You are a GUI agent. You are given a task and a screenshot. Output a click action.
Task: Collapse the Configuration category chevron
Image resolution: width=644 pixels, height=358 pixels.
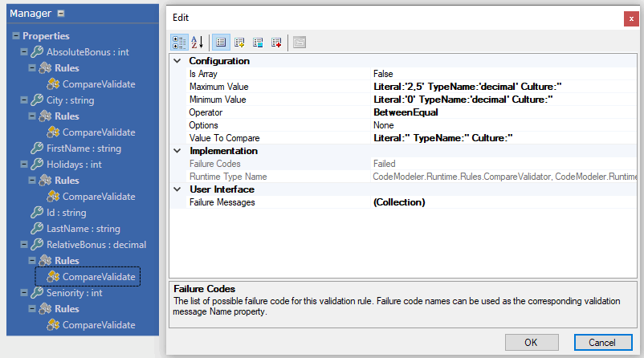pos(177,61)
